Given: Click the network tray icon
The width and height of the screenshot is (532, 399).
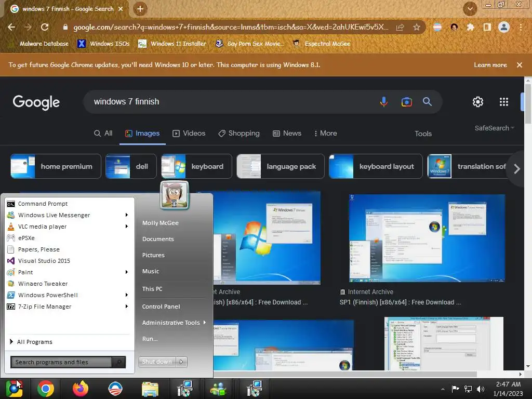Looking at the screenshot, I should coord(468,389).
